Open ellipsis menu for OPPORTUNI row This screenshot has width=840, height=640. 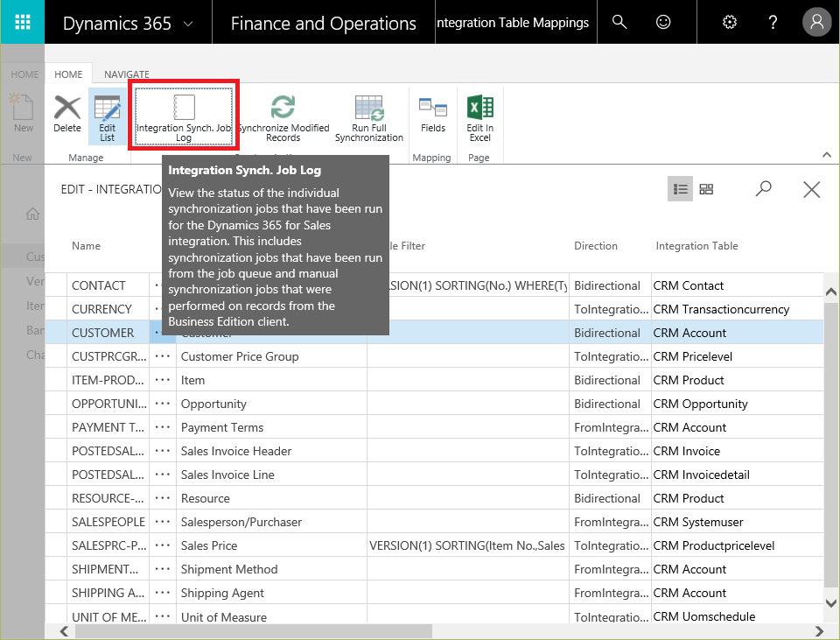(163, 404)
